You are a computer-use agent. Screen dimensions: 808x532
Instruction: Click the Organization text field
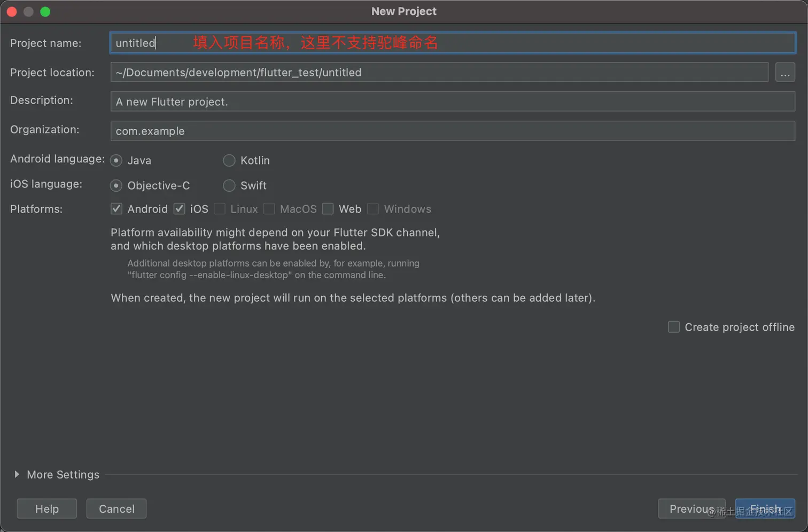coord(453,131)
